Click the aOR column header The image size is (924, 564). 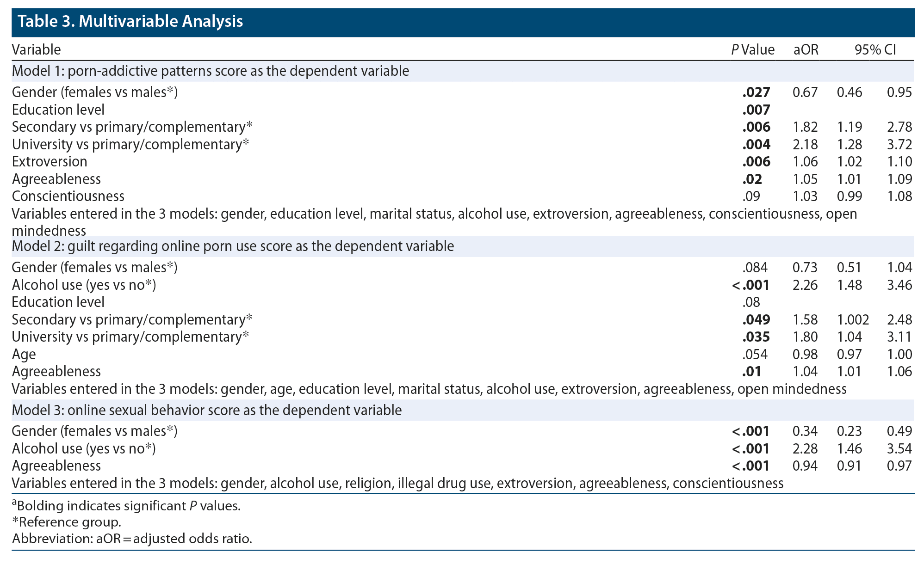pyautogui.click(x=806, y=50)
